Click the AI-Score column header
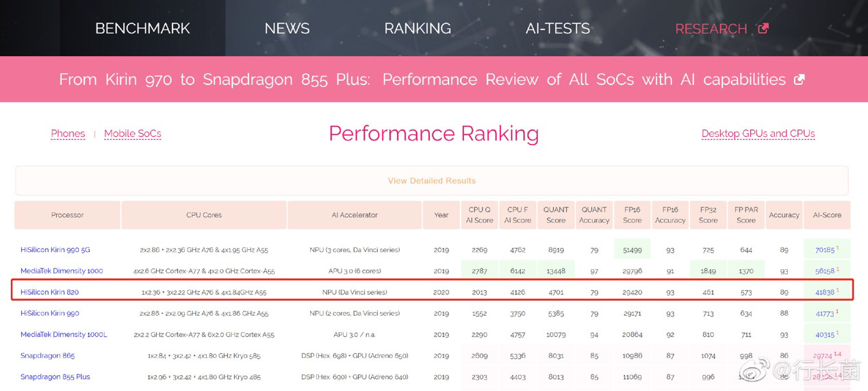 826,215
